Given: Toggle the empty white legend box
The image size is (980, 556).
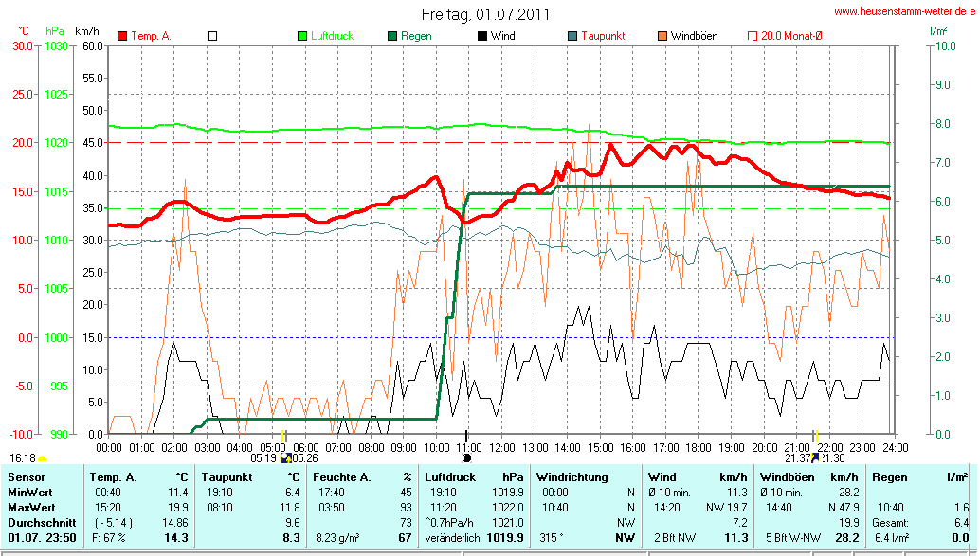Looking at the screenshot, I should tap(212, 36).
